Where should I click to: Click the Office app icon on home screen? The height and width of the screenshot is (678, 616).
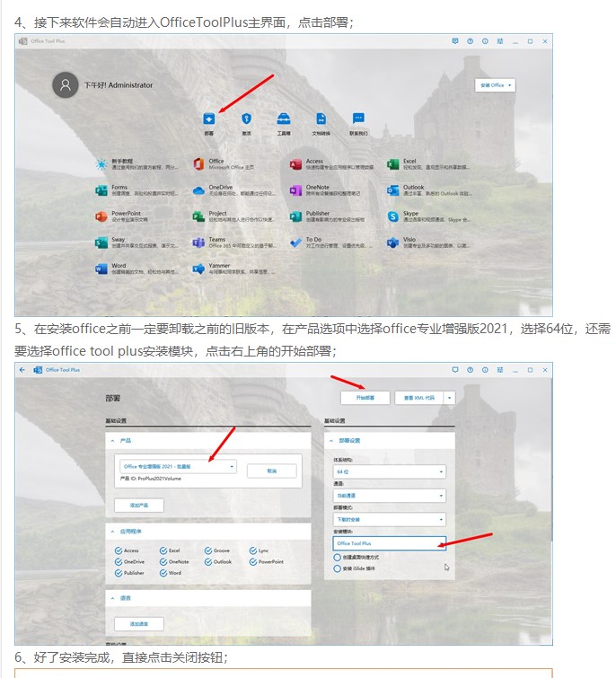[198, 164]
